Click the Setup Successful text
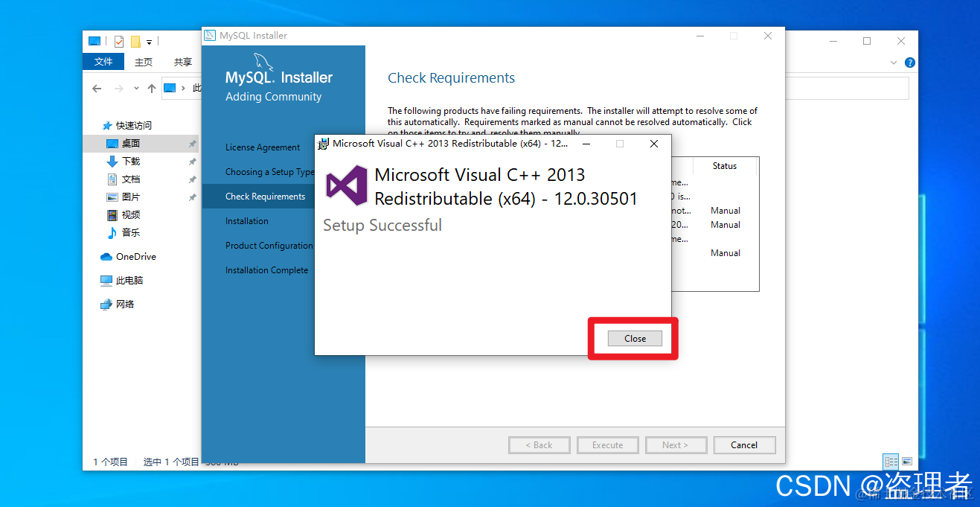 (382, 225)
